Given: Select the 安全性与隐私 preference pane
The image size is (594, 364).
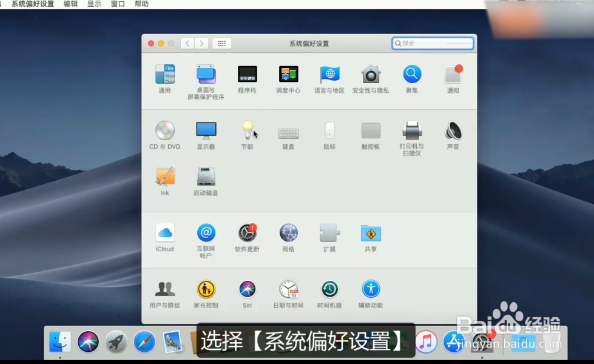Looking at the screenshot, I should pos(370,75).
